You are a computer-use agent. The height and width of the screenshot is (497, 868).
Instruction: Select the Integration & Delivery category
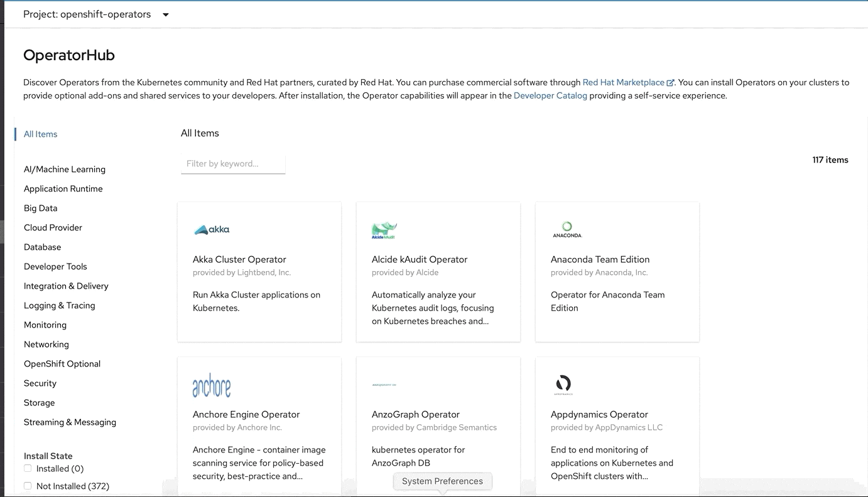(66, 286)
